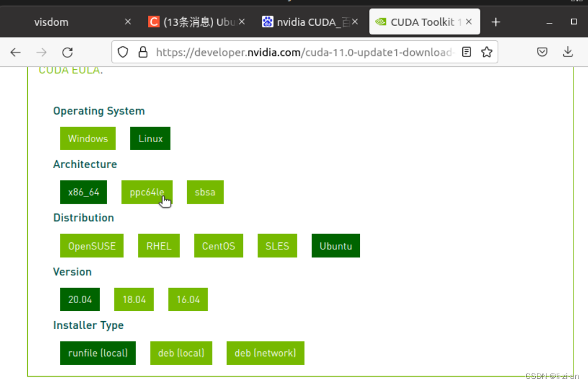Reload the current page

click(x=67, y=52)
